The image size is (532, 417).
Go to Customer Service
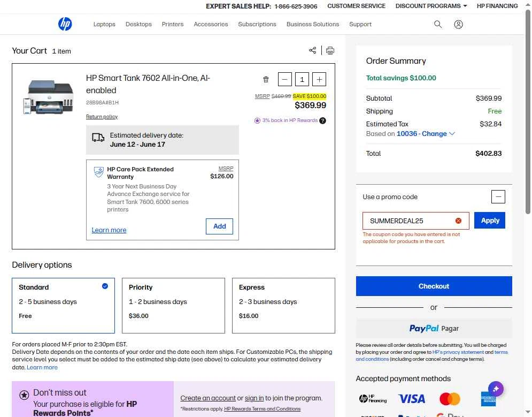click(x=356, y=6)
